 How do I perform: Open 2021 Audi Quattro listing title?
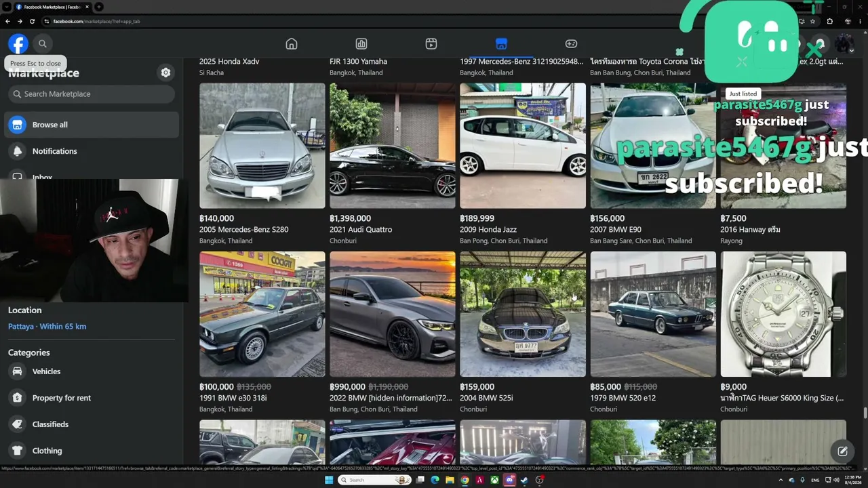pyautogui.click(x=361, y=229)
